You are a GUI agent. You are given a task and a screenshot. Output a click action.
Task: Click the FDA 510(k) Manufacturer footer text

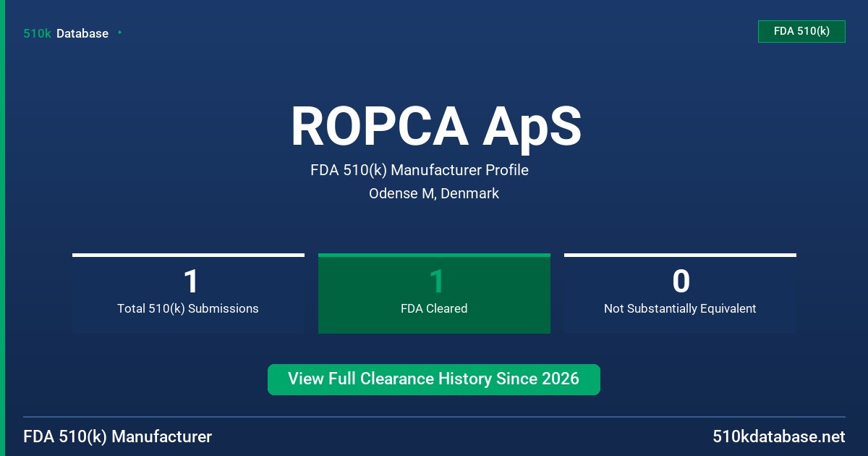click(118, 437)
